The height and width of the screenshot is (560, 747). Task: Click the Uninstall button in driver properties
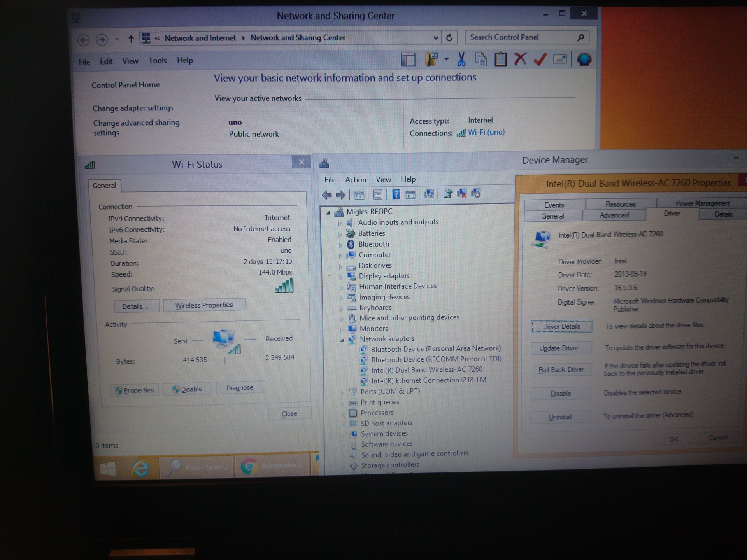pyautogui.click(x=560, y=417)
